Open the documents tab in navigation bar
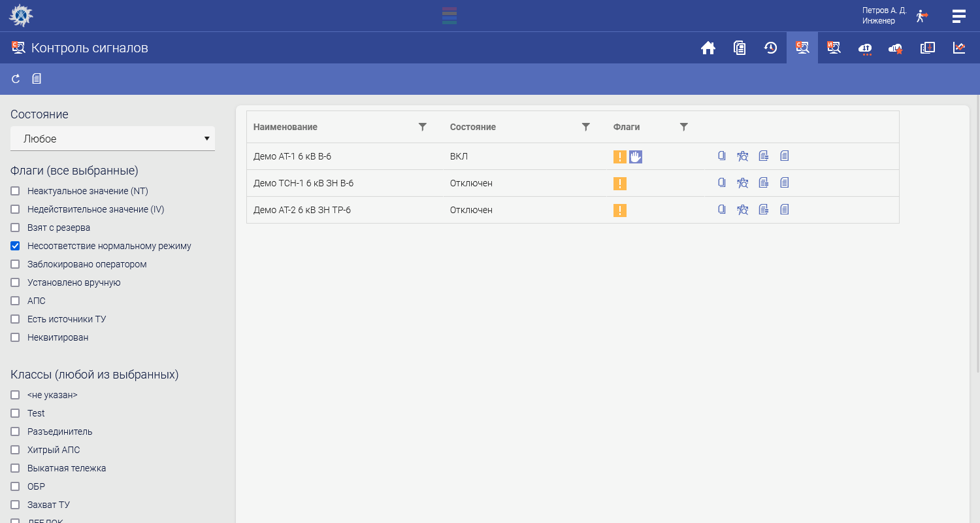980x523 pixels. pyautogui.click(x=740, y=48)
